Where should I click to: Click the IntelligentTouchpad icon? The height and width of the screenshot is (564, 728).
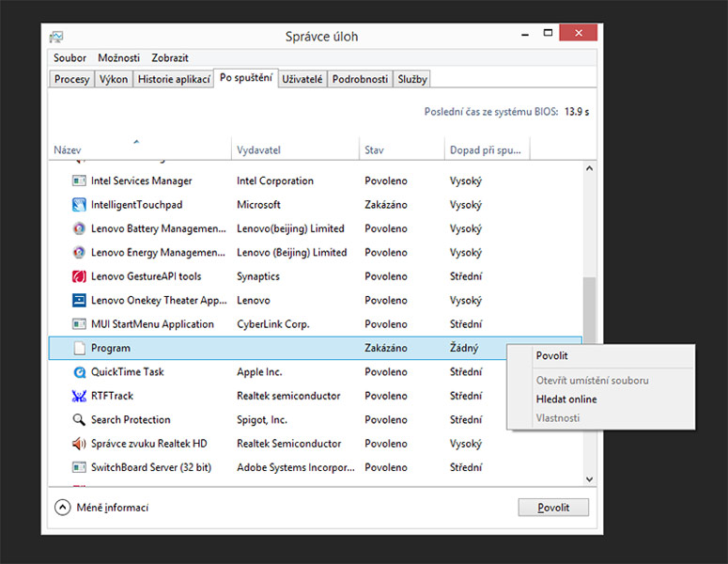coord(79,204)
